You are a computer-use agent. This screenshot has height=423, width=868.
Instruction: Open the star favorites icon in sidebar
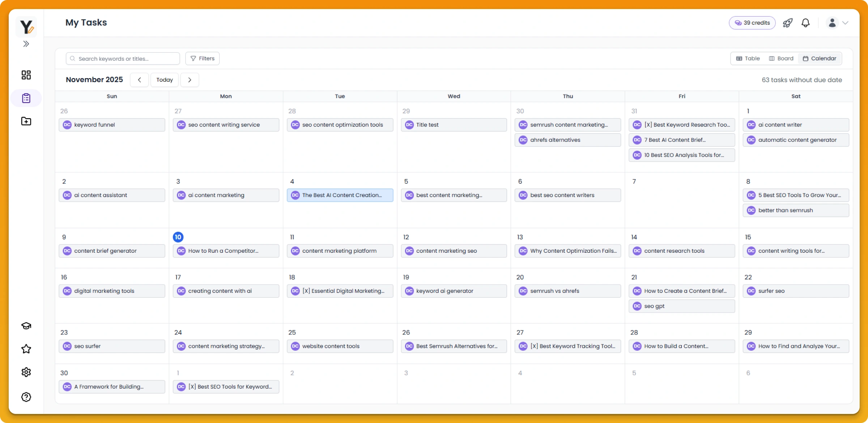26,349
